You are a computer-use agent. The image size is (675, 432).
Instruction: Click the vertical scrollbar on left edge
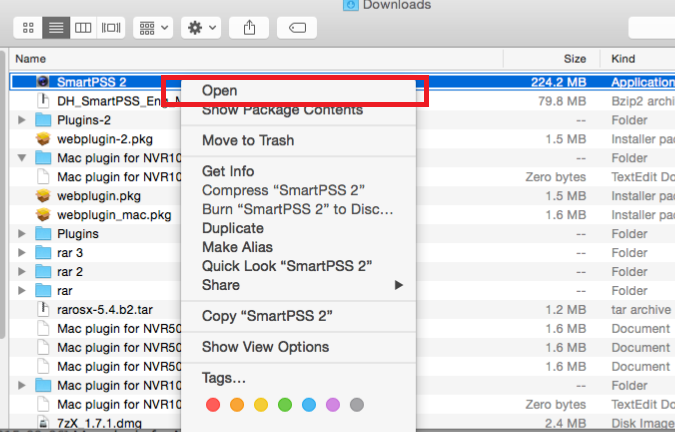pos(2,194)
